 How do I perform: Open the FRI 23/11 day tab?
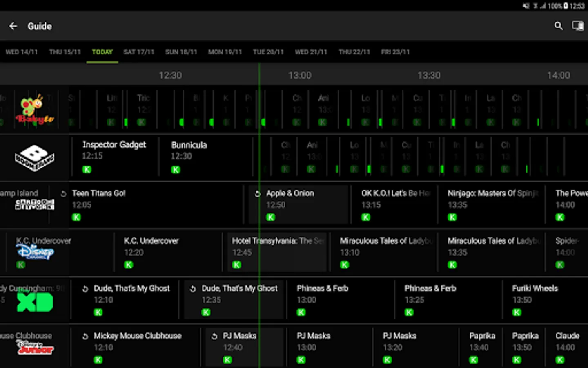(395, 52)
